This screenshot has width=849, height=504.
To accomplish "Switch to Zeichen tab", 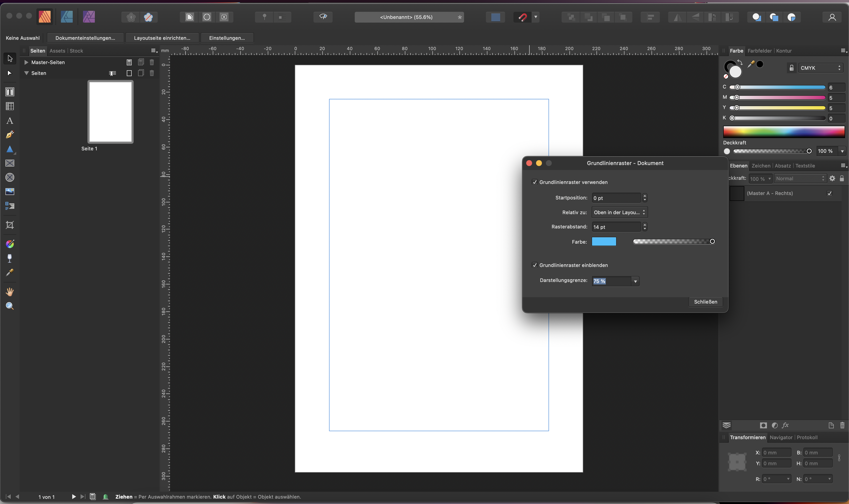I will [x=761, y=166].
